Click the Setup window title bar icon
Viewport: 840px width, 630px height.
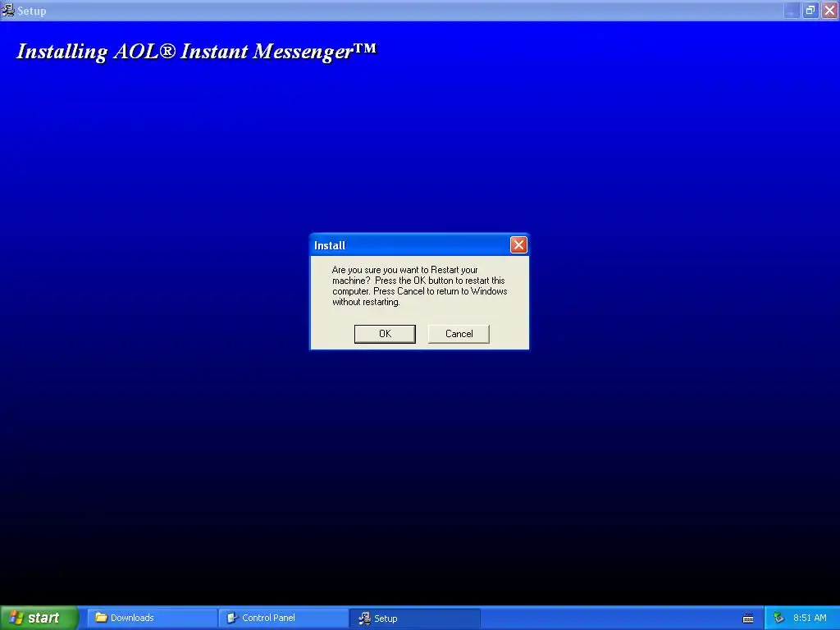click(x=7, y=10)
